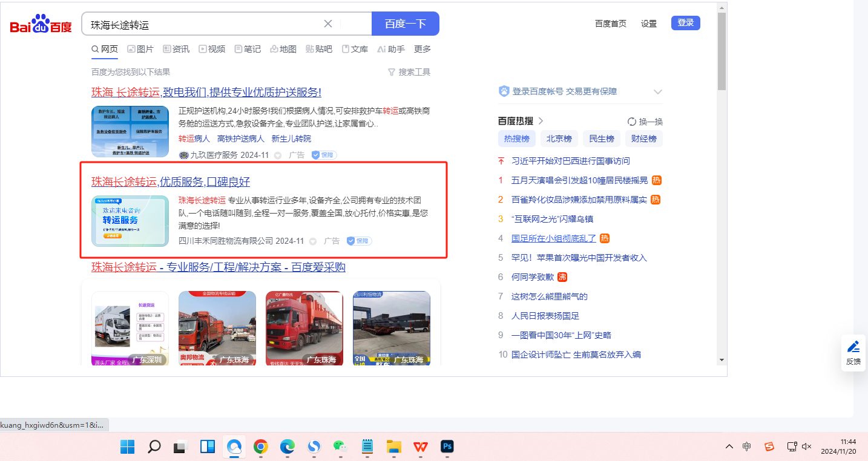Open the Windows Start menu
The height and width of the screenshot is (461, 868).
(x=128, y=446)
